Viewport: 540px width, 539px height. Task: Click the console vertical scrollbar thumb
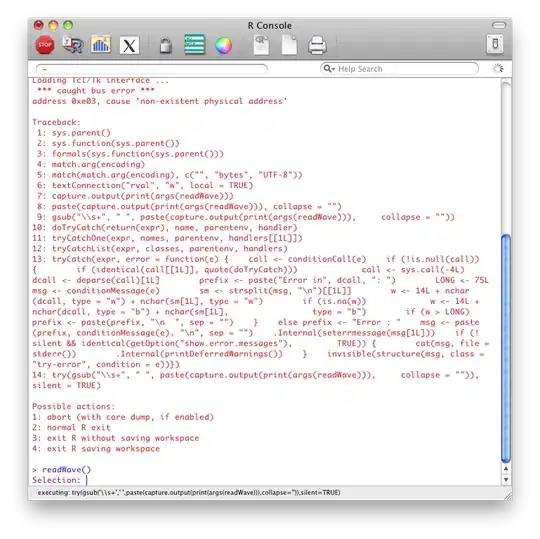pos(506,349)
